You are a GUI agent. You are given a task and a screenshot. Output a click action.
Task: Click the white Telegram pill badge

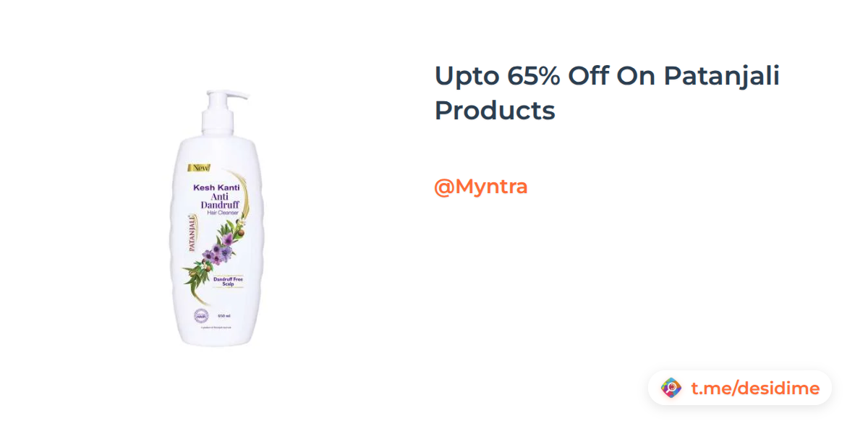click(x=740, y=388)
